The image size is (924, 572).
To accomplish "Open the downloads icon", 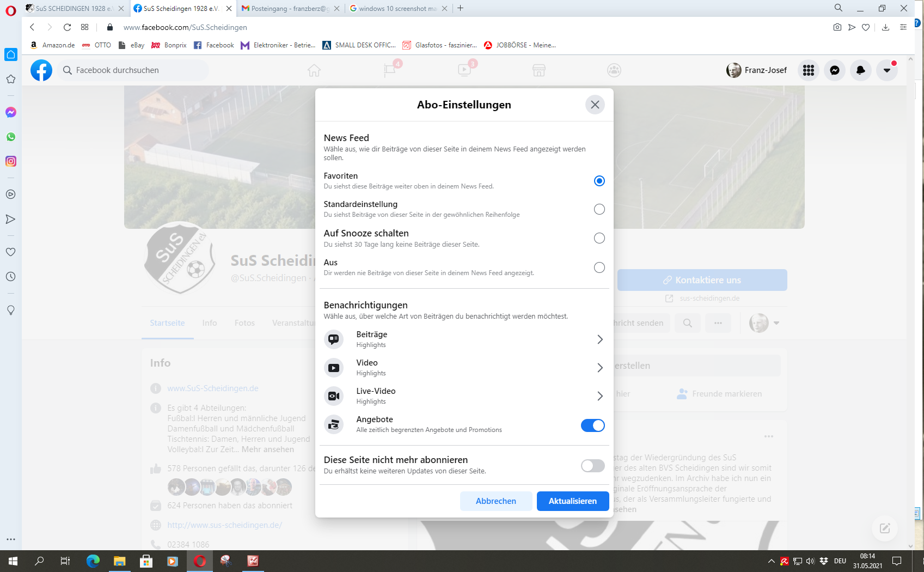I will 886,27.
